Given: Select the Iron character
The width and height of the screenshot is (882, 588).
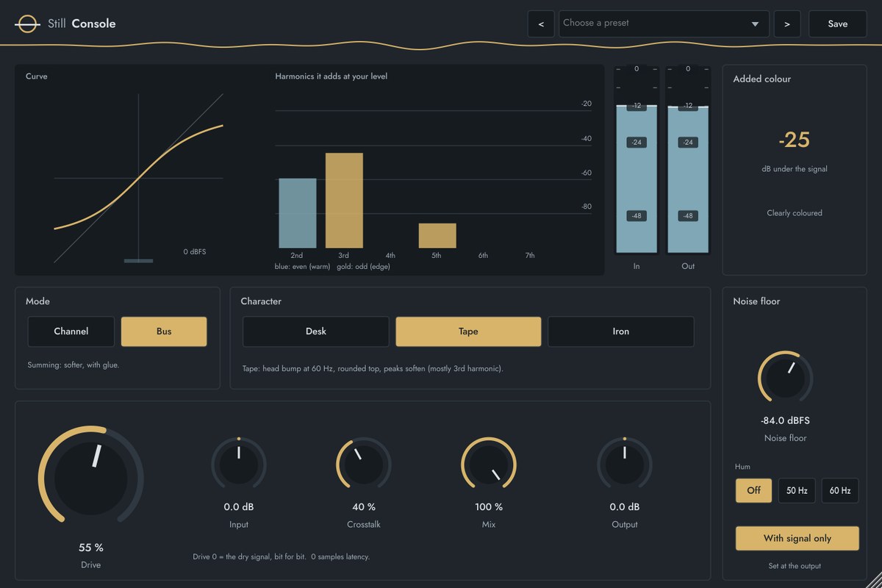Looking at the screenshot, I should [621, 331].
